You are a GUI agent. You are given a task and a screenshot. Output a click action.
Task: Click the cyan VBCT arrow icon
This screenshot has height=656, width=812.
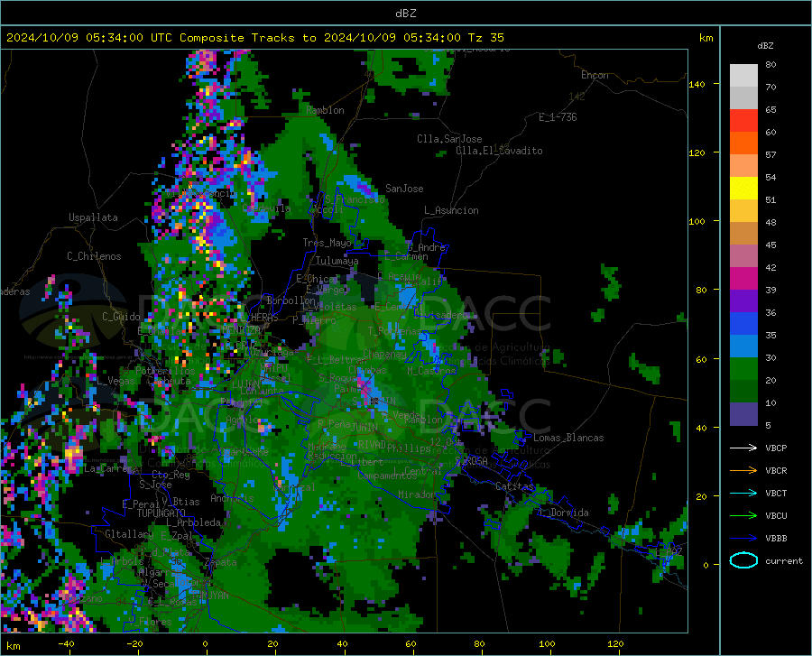point(743,493)
